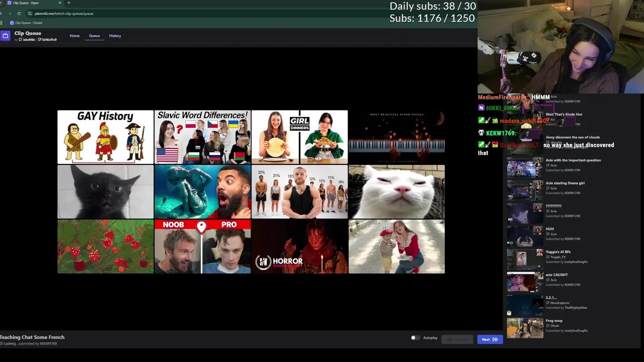Image resolution: width=644 pixels, height=362 pixels.
Task: Toggle the Autoplay switch
Action: coord(415,338)
